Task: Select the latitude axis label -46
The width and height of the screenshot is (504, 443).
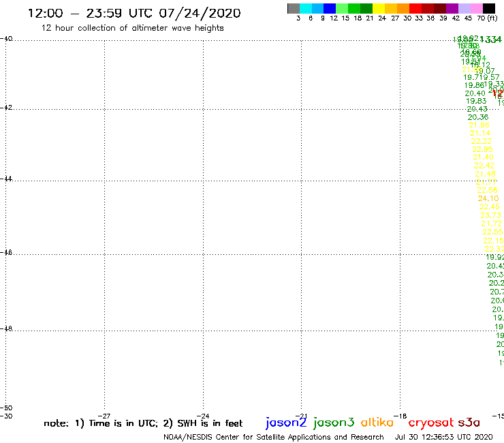Action: coord(6,252)
